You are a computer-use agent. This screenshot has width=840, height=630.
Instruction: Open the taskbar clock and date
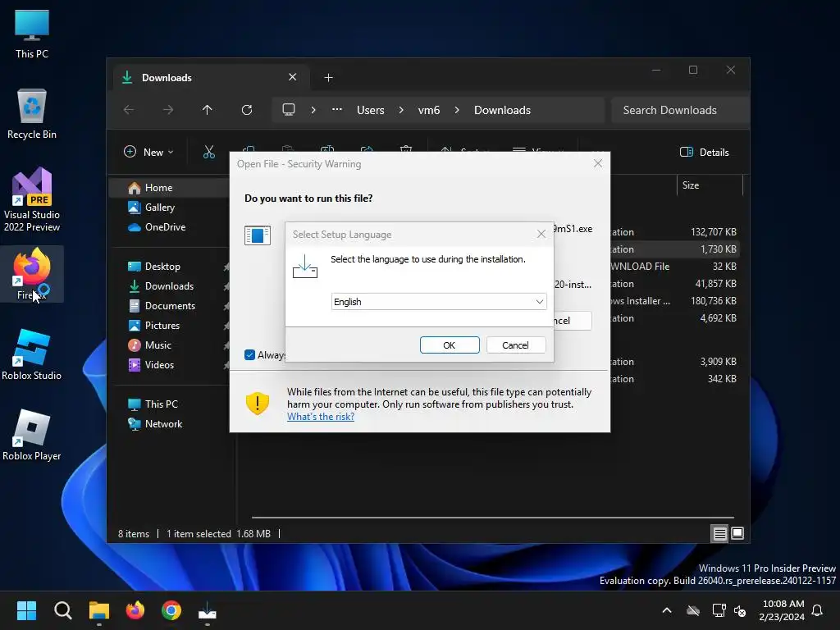click(x=782, y=610)
